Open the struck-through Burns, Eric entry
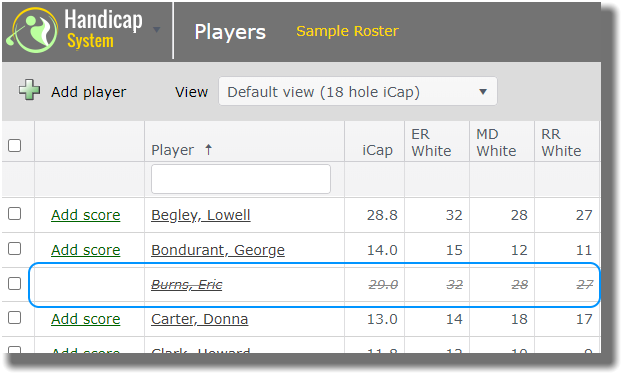Screen dimensions: 623x375 tap(187, 284)
